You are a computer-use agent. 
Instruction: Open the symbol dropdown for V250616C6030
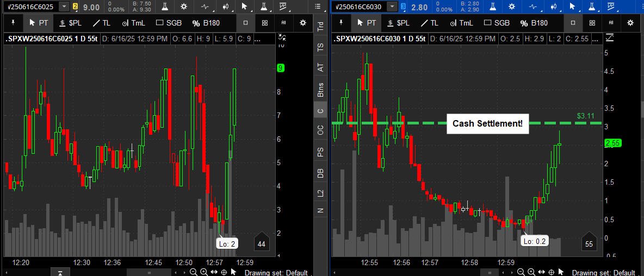tap(393, 7)
